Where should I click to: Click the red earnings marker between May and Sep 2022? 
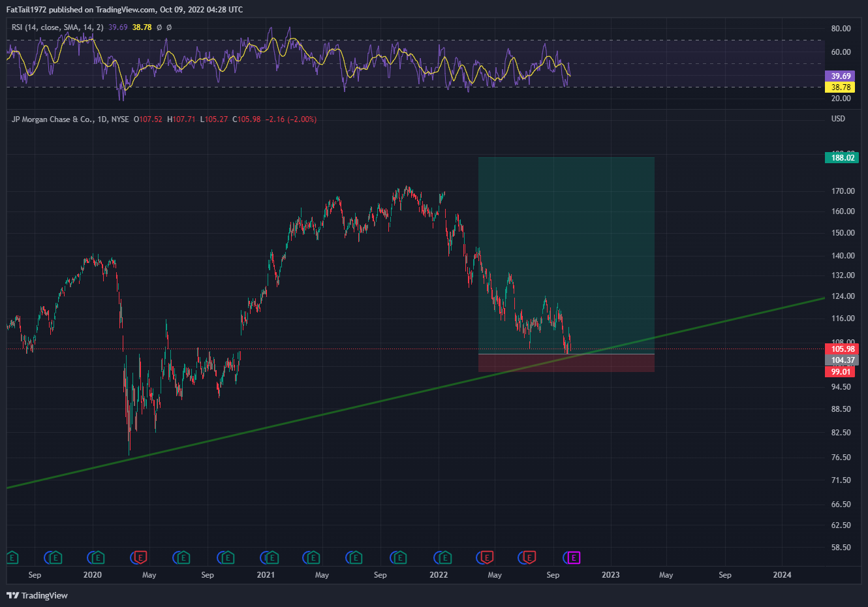point(529,557)
